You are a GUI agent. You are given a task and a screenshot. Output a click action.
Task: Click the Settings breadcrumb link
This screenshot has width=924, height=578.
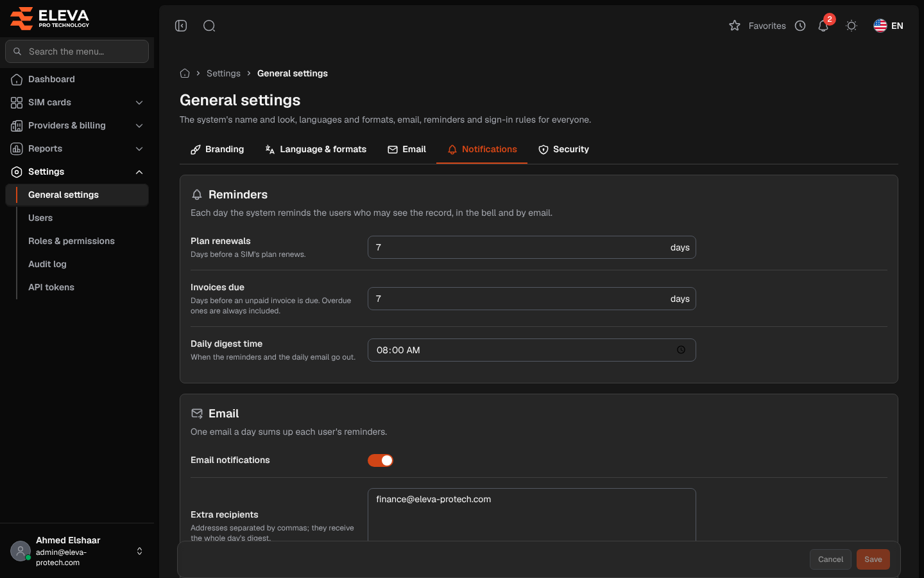coord(223,73)
